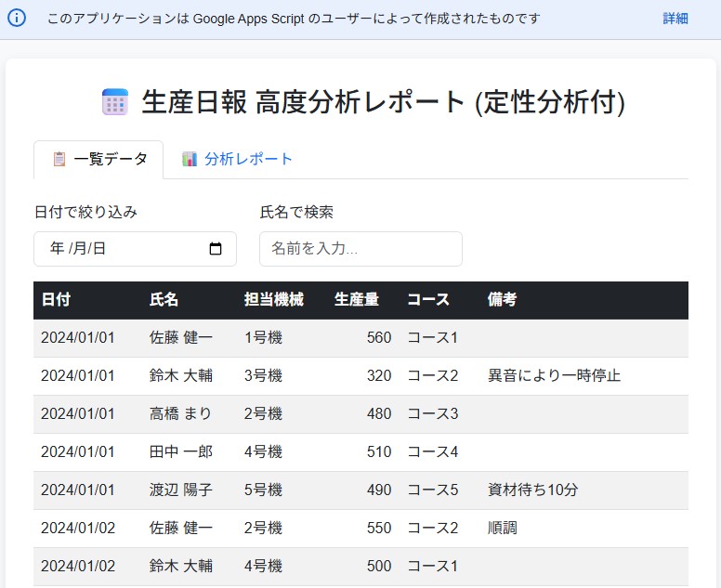Click the 名前を入力 search field

point(360,249)
